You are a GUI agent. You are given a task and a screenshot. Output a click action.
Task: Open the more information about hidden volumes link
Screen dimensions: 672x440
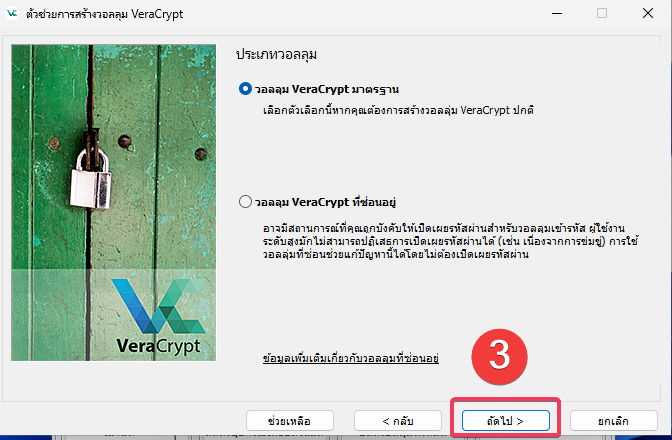click(x=351, y=358)
